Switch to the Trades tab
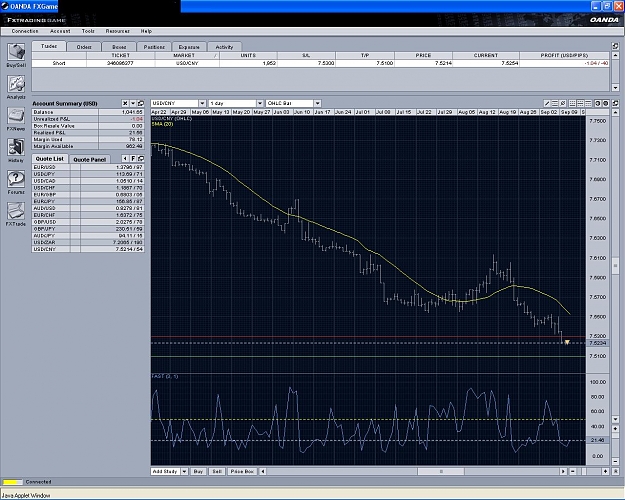This screenshot has width=625, height=500. (x=49, y=46)
